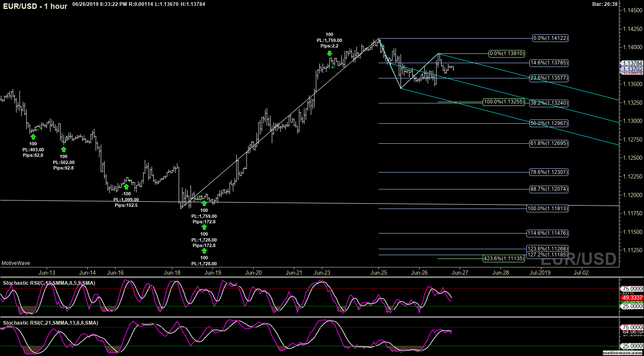Image resolution: width=644 pixels, height=356 pixels.
Task: Click the 114.6%(1.11476) extension label
Action: 547,233
